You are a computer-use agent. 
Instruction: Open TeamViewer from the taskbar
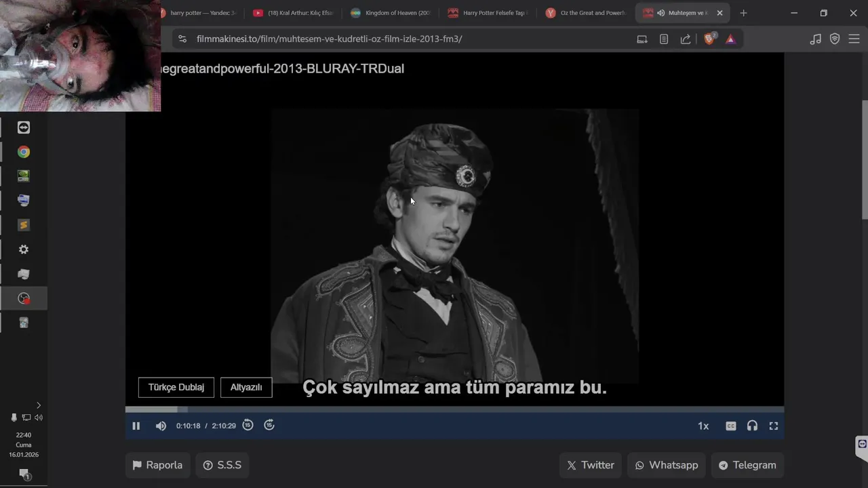tap(24, 127)
